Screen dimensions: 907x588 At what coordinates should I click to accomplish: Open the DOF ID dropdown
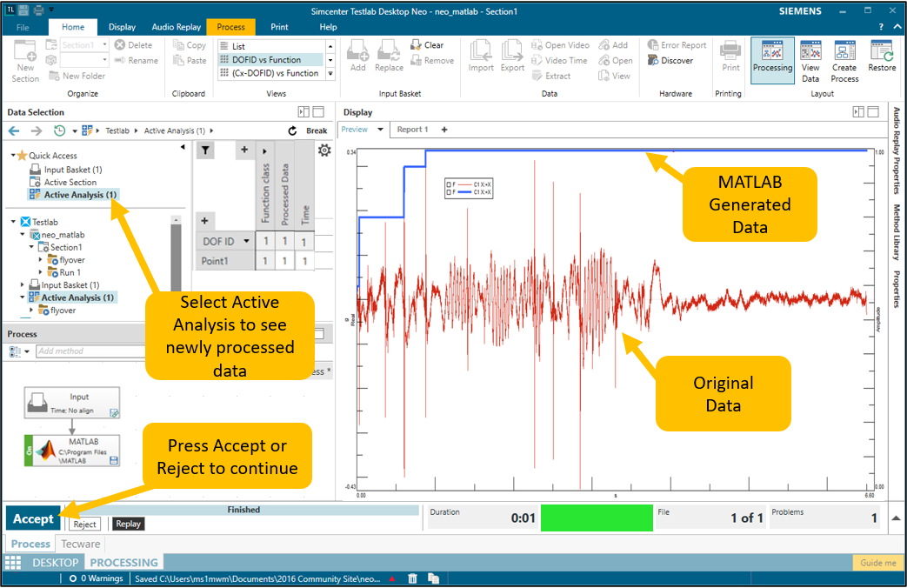pos(246,241)
